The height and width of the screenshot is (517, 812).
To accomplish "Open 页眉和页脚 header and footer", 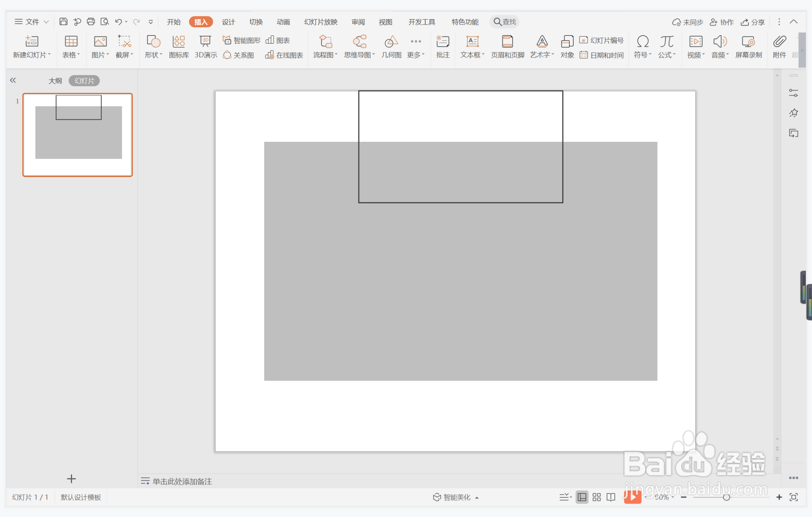I will (507, 46).
